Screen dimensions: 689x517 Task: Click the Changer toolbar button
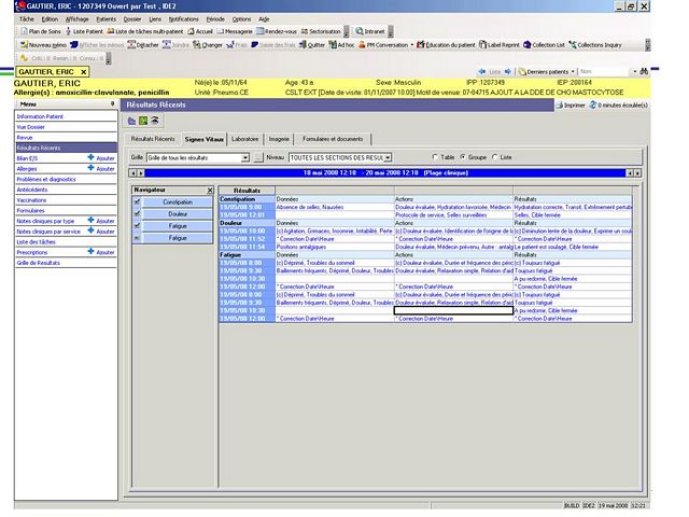(x=207, y=45)
